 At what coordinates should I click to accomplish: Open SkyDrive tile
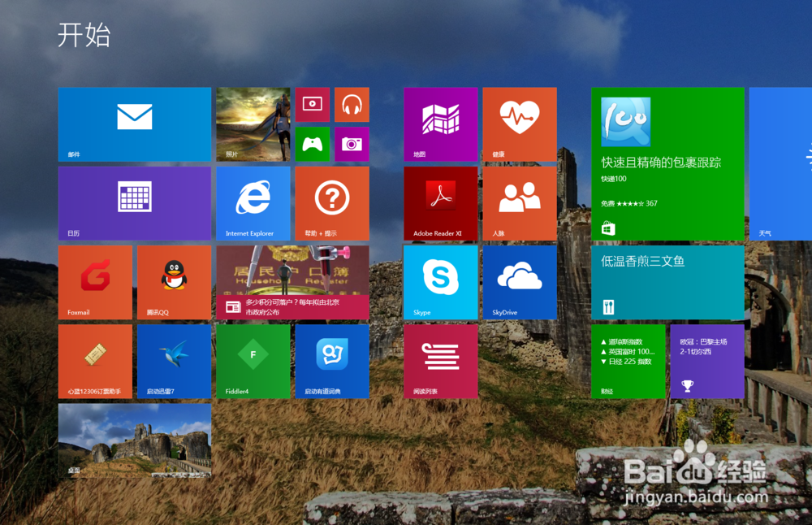(520, 283)
